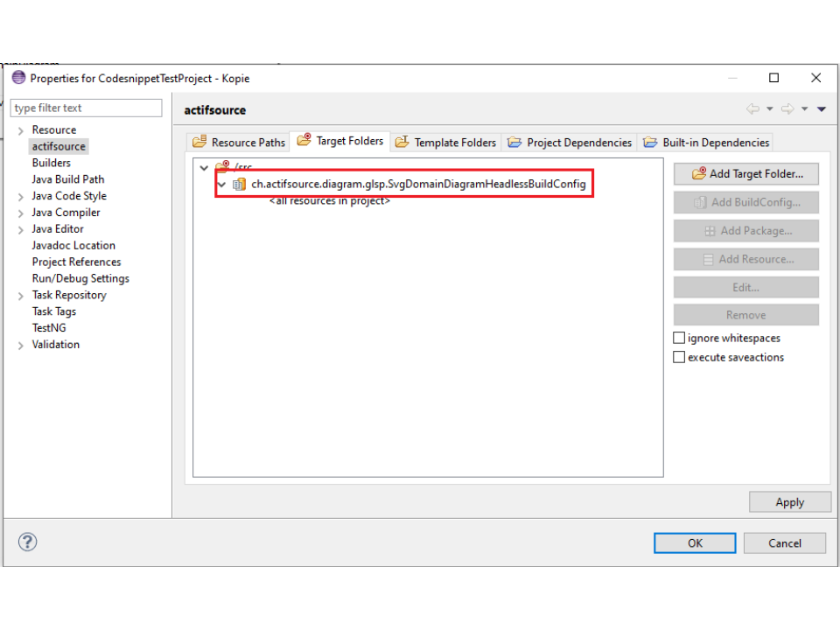The height and width of the screenshot is (630, 840).
Task: Click the back navigation arrow icon
Action: point(752,109)
